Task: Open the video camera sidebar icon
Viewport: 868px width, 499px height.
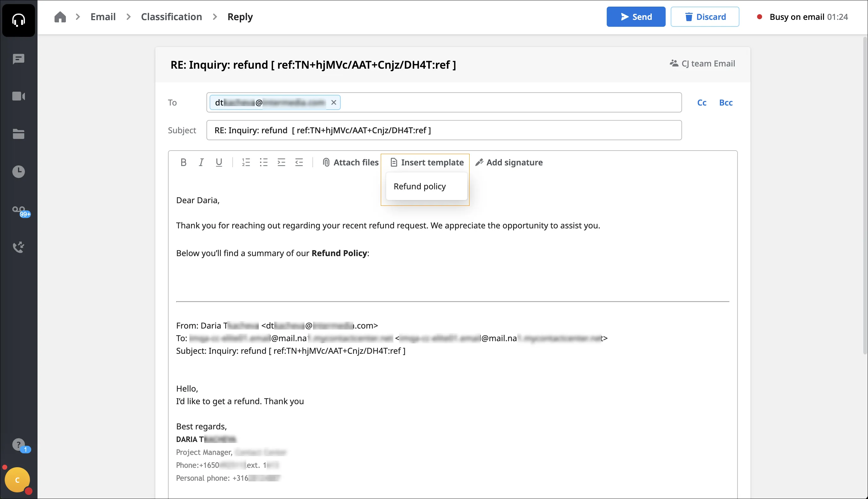Action: [19, 96]
